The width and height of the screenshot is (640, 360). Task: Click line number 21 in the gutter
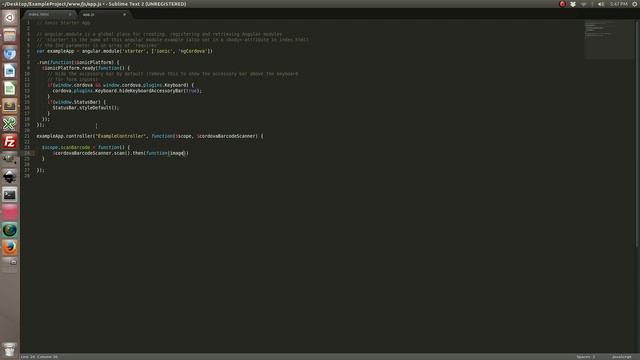coord(27,136)
